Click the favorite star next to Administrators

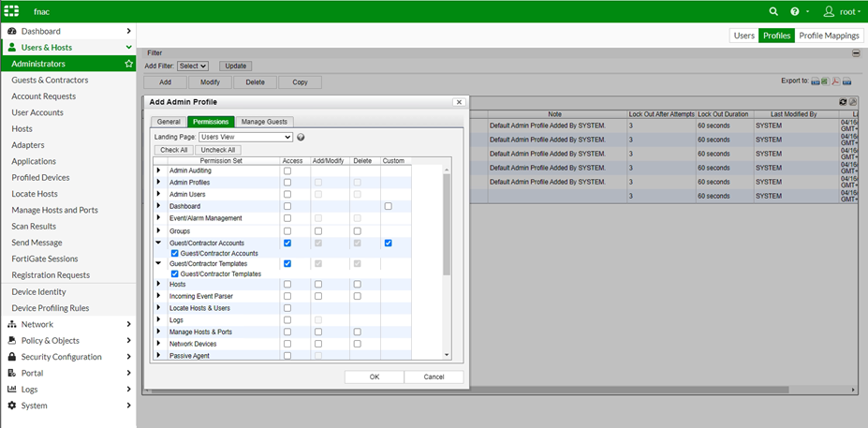tap(129, 64)
